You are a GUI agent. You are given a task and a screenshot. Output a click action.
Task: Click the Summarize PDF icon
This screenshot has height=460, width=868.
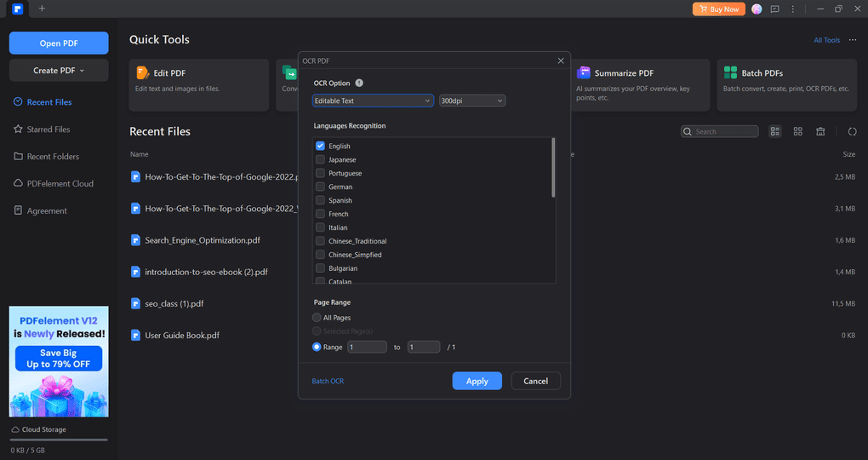point(584,72)
